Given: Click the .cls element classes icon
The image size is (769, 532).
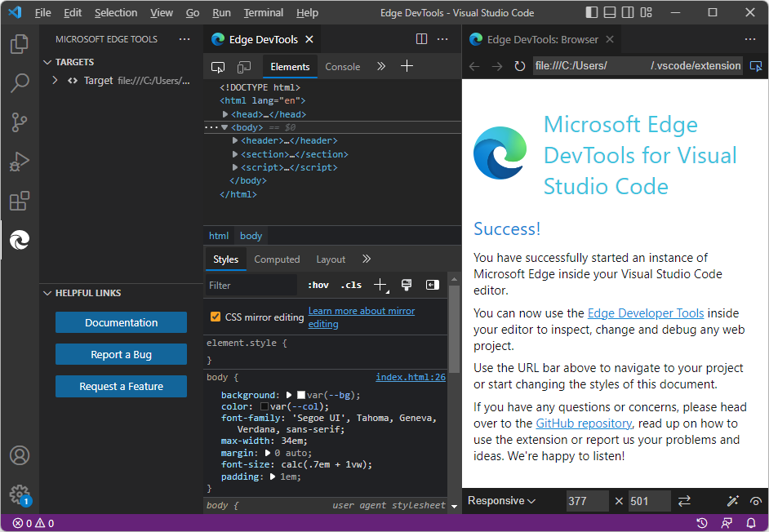Looking at the screenshot, I should [x=351, y=286].
